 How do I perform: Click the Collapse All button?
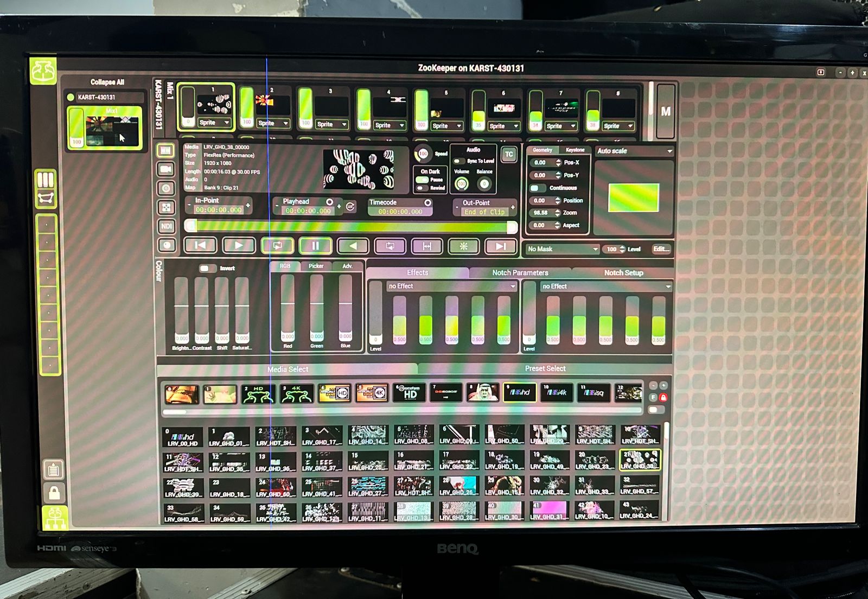click(x=107, y=81)
